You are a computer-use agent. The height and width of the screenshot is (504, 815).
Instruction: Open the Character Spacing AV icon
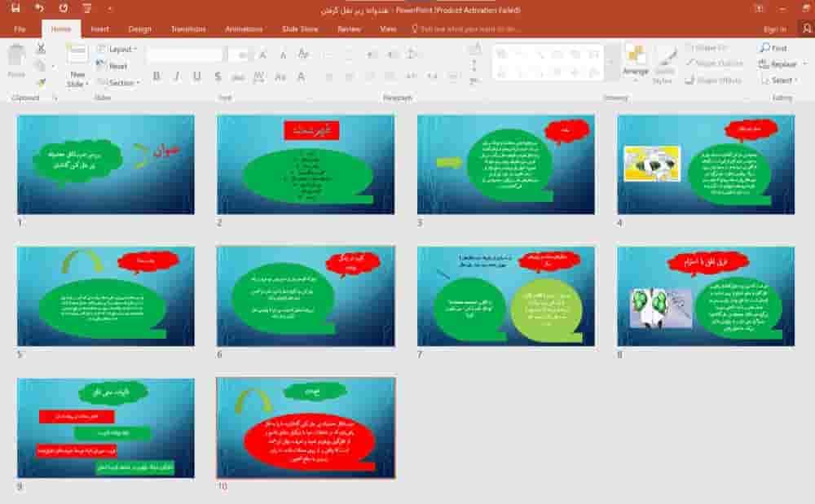(x=258, y=77)
